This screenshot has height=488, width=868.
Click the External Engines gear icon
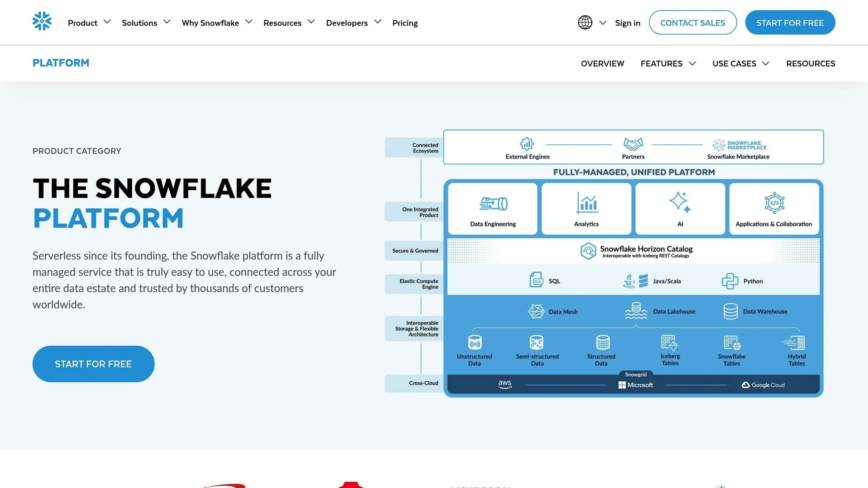pos(527,144)
